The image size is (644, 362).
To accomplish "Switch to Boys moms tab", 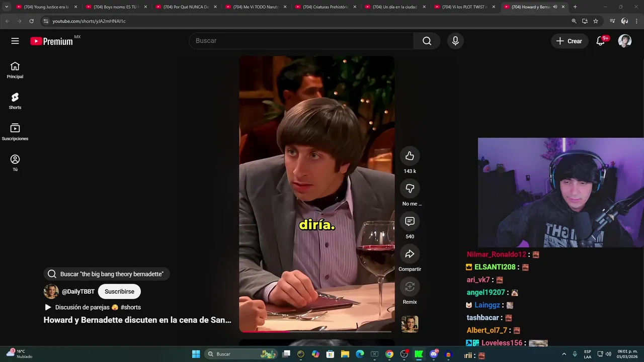I will (x=117, y=7).
